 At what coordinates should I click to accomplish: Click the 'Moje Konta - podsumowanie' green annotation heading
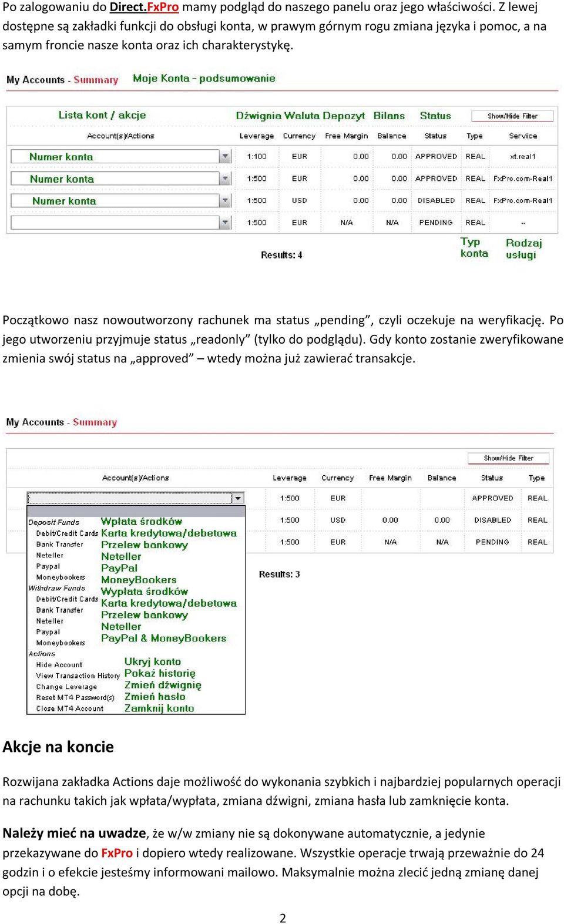click(204, 78)
